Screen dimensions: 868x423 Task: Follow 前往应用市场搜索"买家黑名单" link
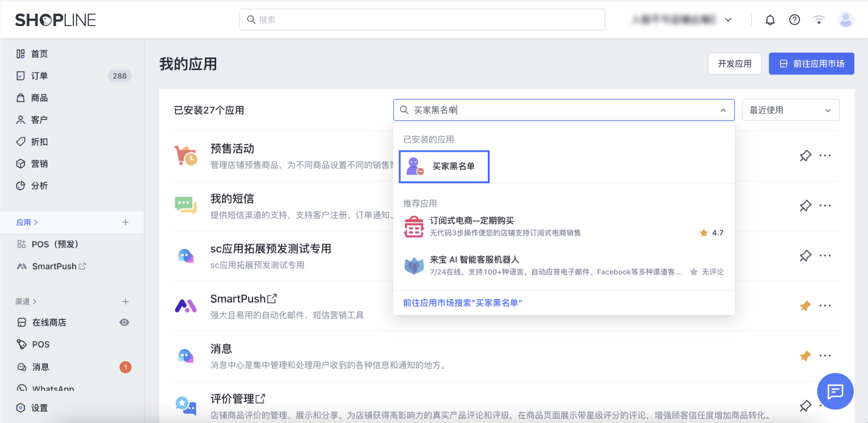click(462, 303)
